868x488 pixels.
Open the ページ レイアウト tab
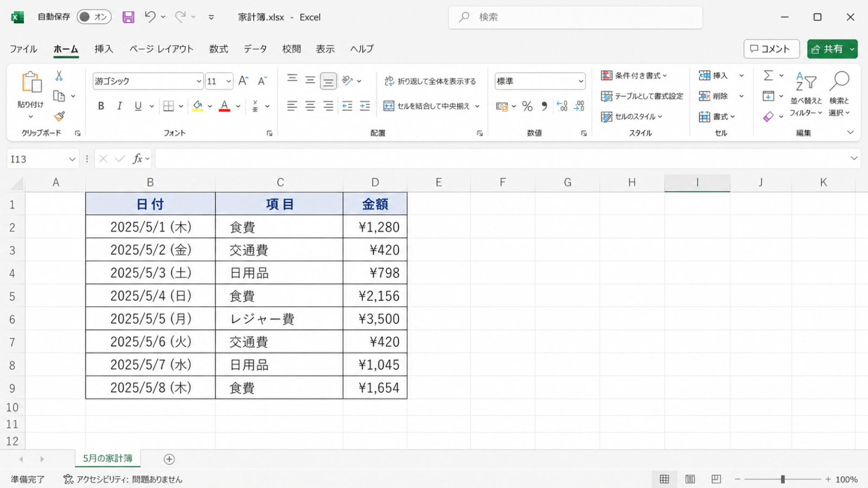(161, 49)
